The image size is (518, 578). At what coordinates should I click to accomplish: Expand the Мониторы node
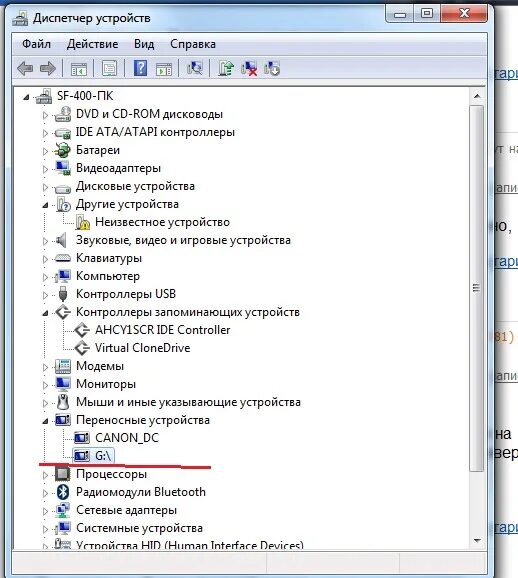(x=45, y=385)
